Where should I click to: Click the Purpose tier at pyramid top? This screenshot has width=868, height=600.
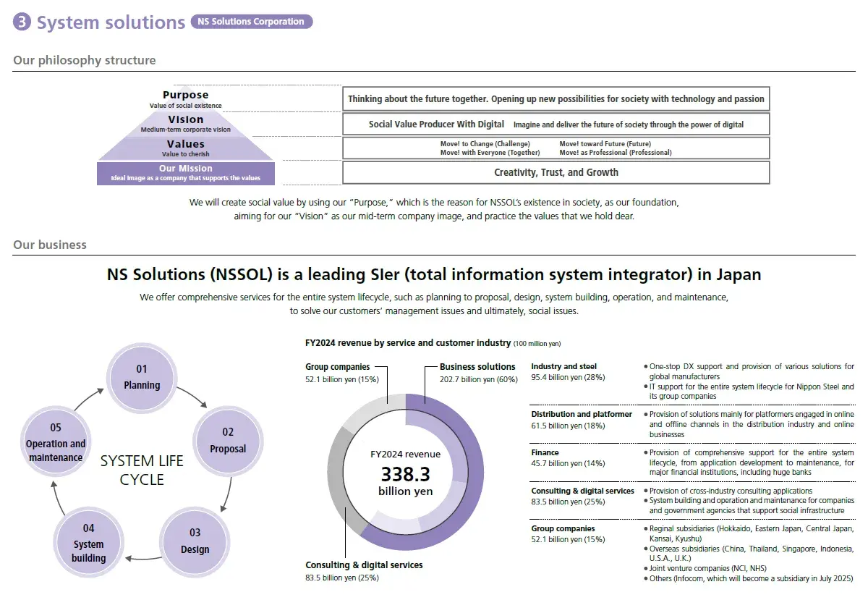click(x=185, y=99)
